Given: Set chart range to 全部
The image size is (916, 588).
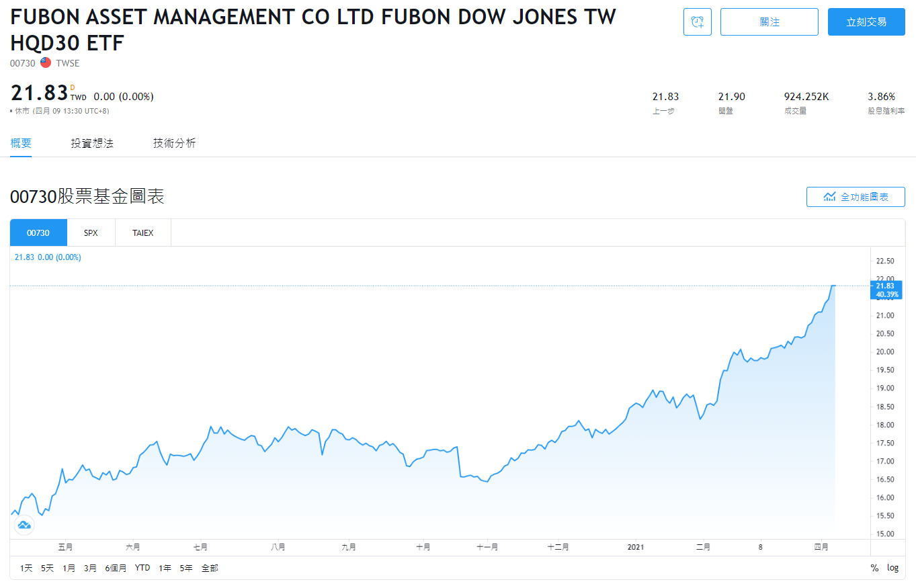Looking at the screenshot, I should (210, 568).
